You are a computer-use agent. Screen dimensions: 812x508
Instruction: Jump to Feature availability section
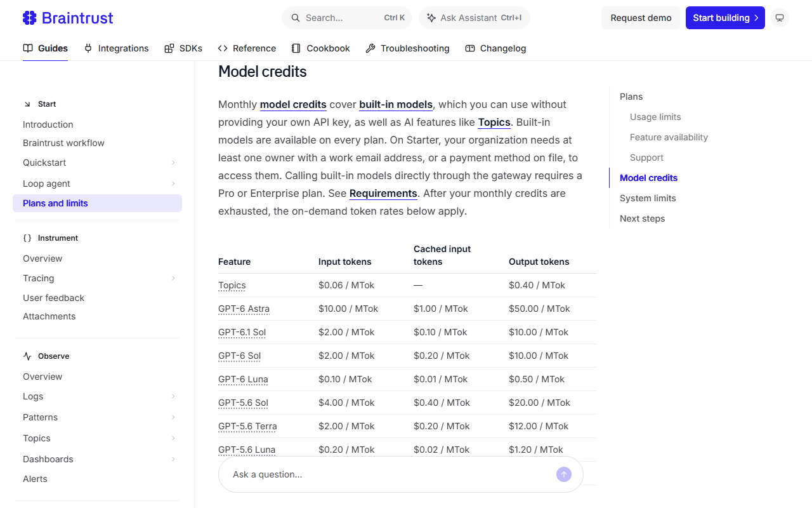point(669,137)
